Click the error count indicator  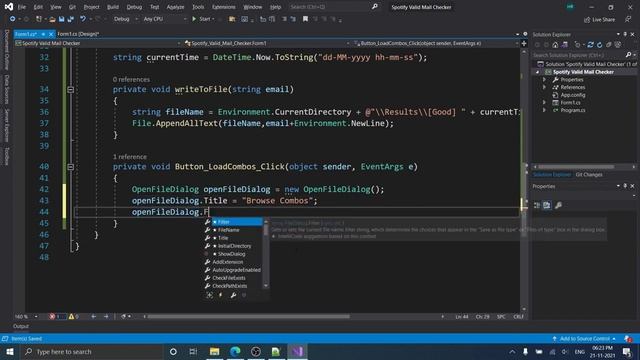tap(57, 317)
